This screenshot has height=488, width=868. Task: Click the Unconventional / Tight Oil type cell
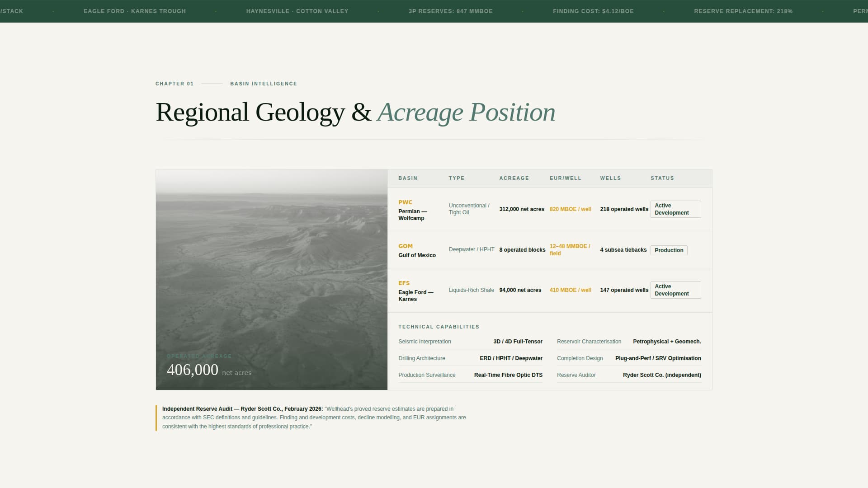point(469,209)
